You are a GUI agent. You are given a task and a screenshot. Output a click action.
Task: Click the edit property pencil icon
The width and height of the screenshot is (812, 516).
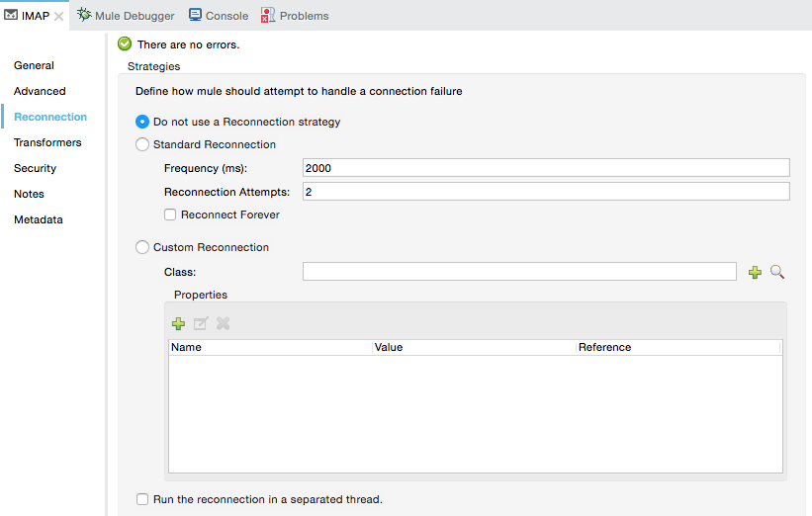coord(201,323)
